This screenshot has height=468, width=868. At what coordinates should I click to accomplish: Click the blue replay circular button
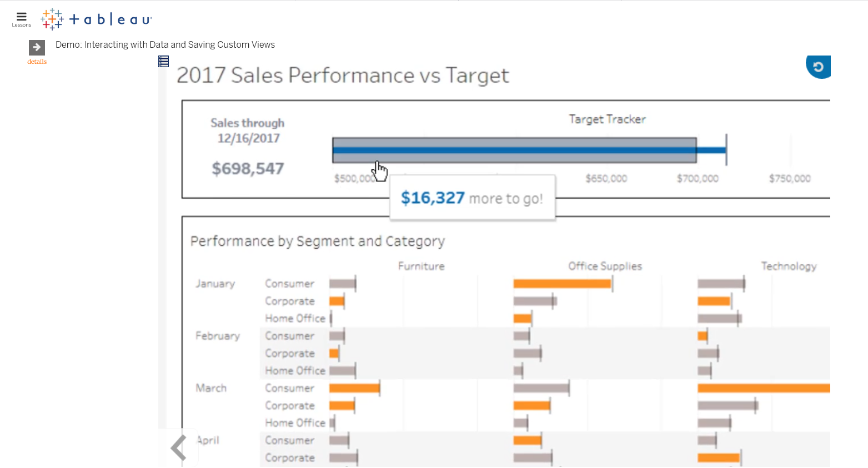click(818, 67)
